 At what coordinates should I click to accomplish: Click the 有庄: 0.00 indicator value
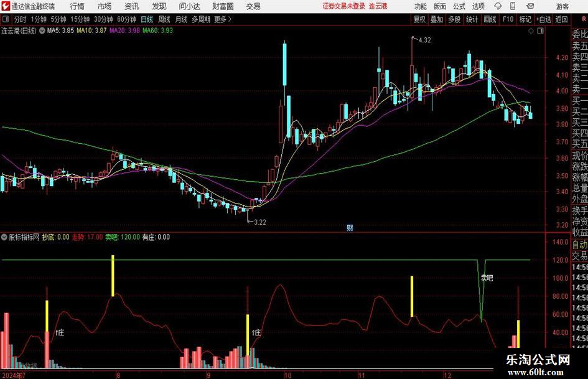156,237
